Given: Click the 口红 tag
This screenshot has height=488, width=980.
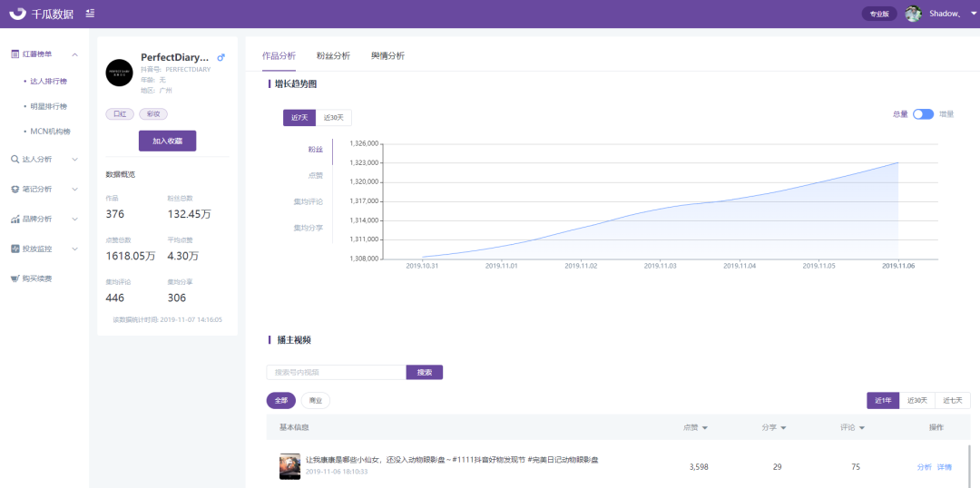Looking at the screenshot, I should point(120,113).
